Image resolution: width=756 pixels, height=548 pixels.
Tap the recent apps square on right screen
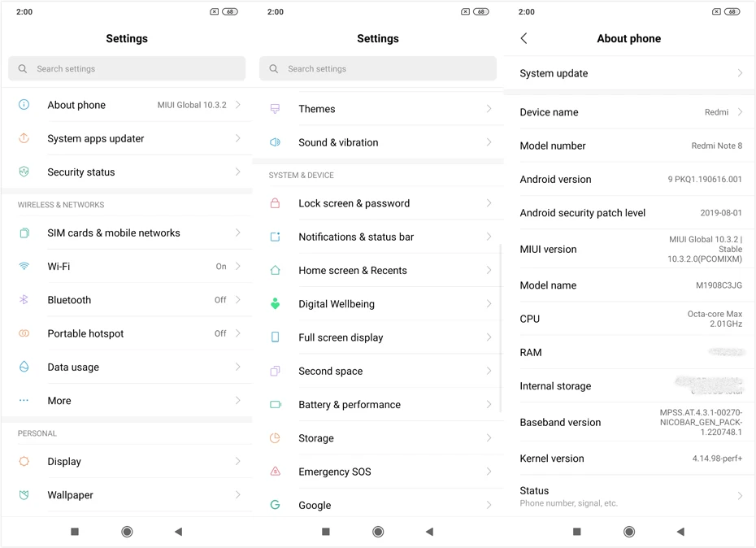576,532
